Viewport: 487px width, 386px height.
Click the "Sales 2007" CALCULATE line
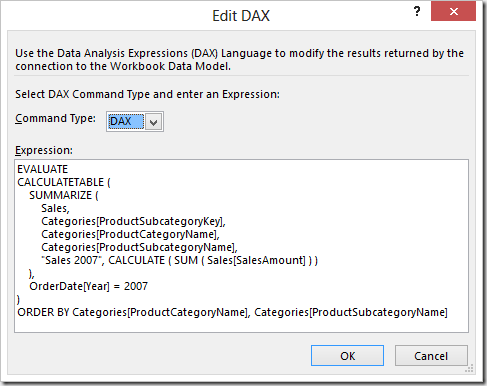click(180, 260)
